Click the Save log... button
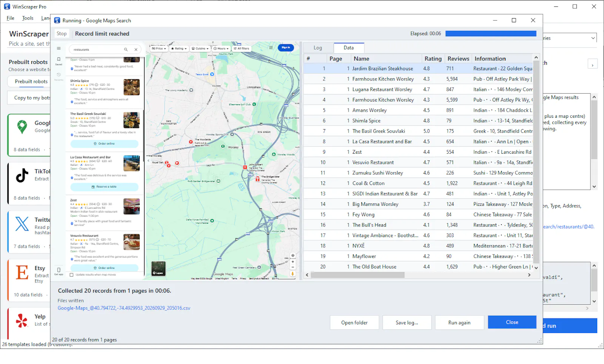This screenshot has height=364, width=604. tap(407, 322)
